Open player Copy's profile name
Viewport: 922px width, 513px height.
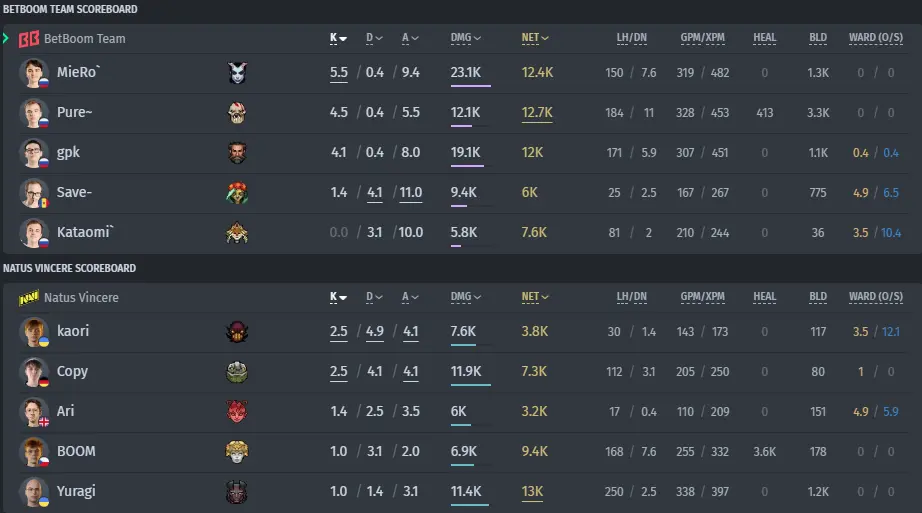tap(72, 372)
